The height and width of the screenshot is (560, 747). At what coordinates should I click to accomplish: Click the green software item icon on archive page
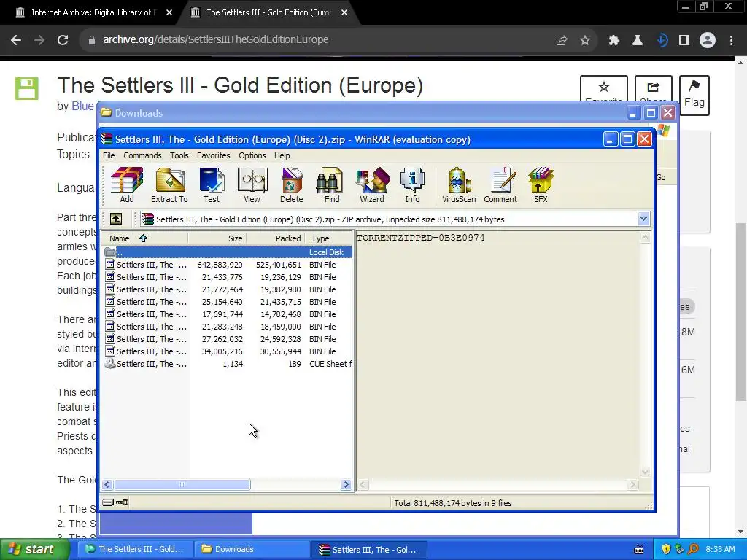click(27, 88)
